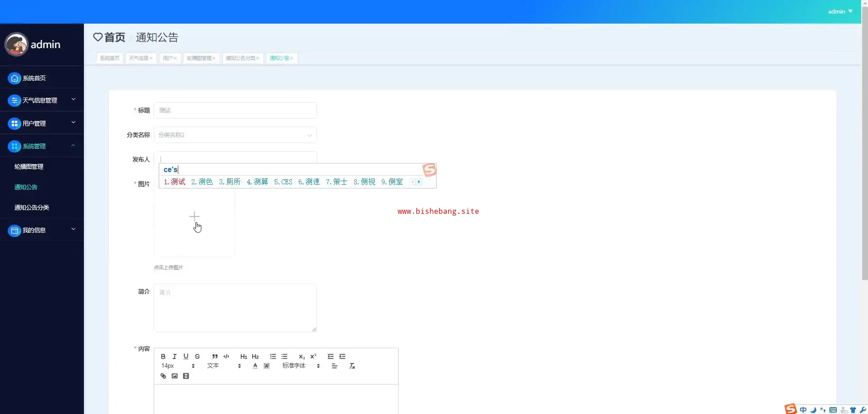
Task: Insert a code block in the editor
Action: [226, 356]
